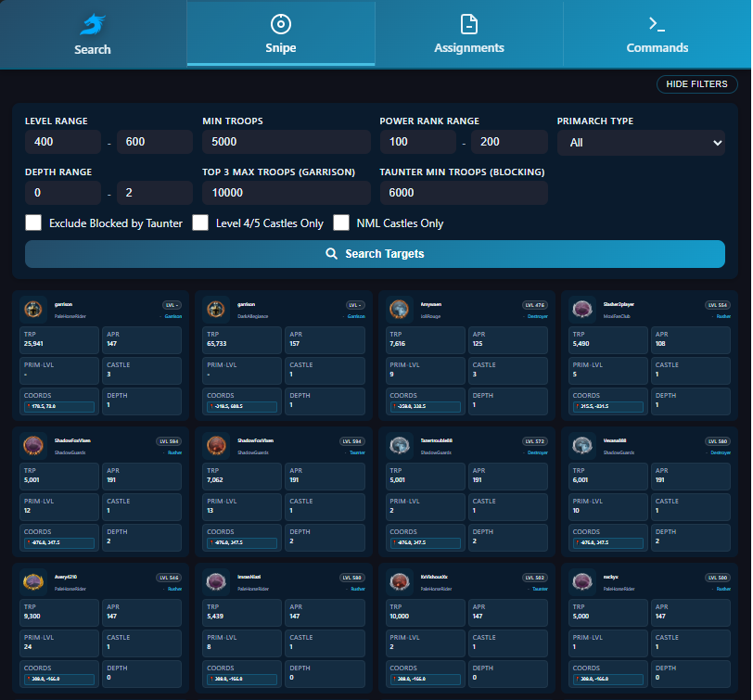Click the avatar on the 10,000 TRP Taunter card
753x700 pixels.
pyautogui.click(x=400, y=581)
